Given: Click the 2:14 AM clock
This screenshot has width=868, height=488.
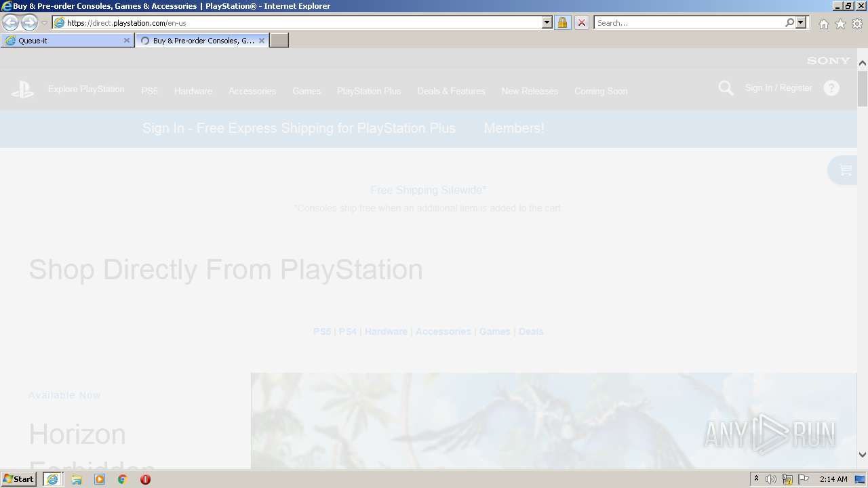Looking at the screenshot, I should [x=833, y=479].
